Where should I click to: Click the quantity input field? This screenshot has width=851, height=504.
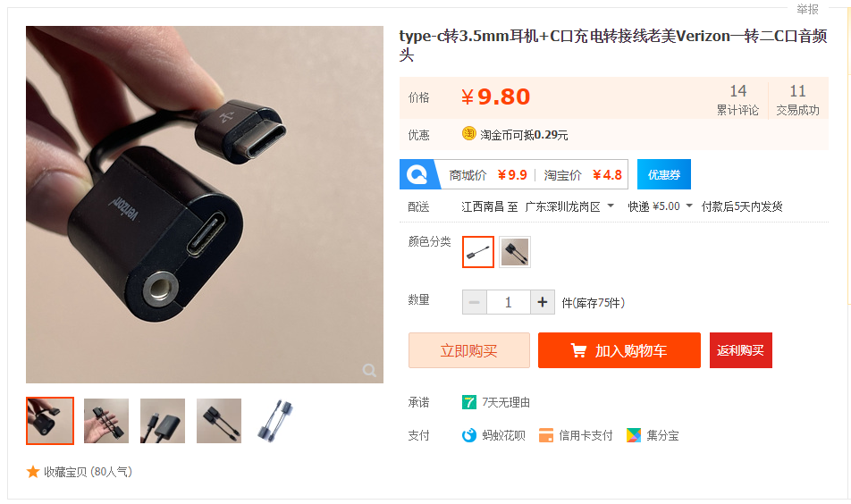[509, 302]
